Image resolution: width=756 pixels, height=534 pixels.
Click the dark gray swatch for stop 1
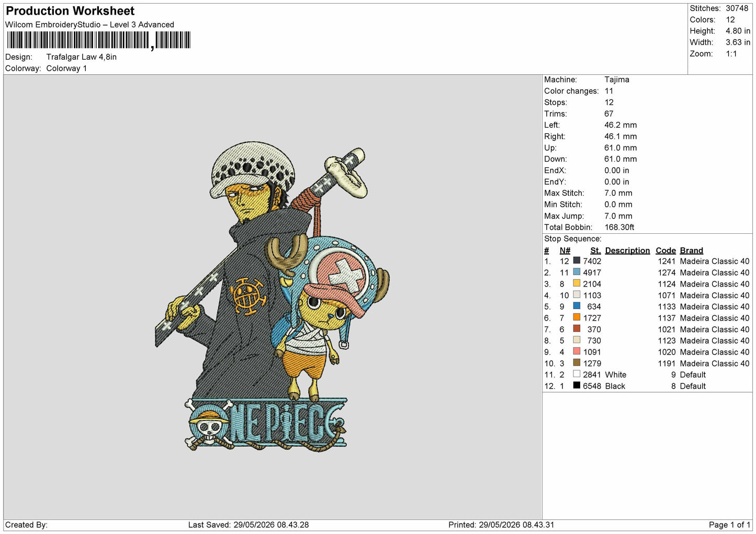click(577, 260)
